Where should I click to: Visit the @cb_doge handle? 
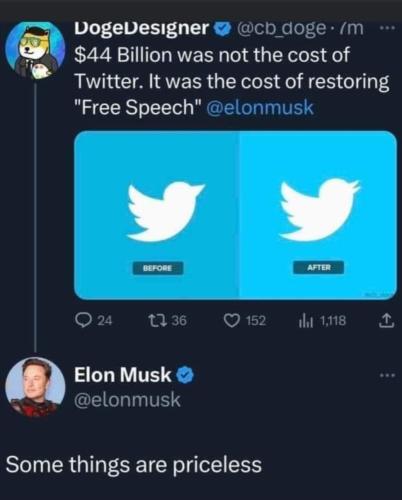[282, 29]
